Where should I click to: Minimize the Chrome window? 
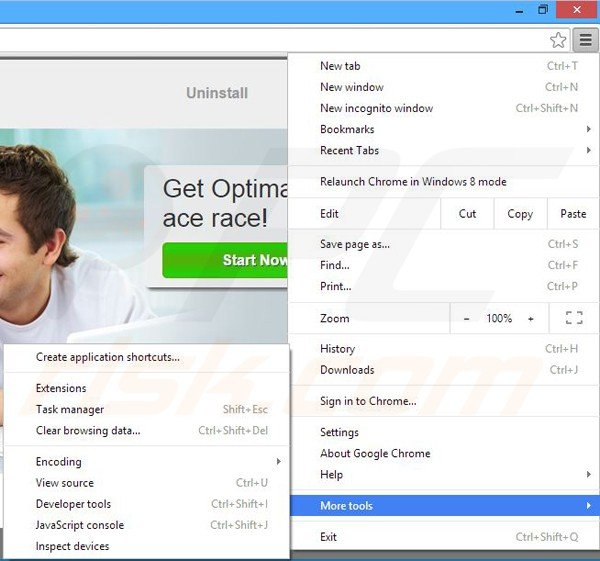tap(519, 11)
